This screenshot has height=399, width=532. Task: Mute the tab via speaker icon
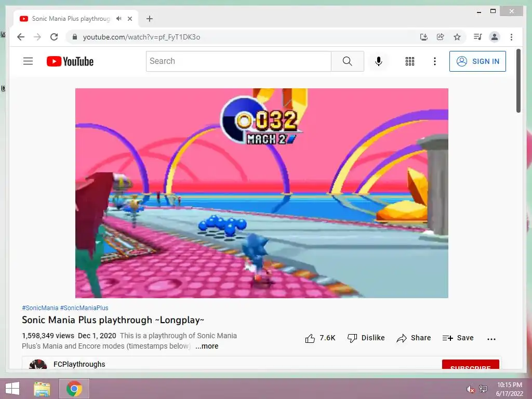tap(119, 19)
